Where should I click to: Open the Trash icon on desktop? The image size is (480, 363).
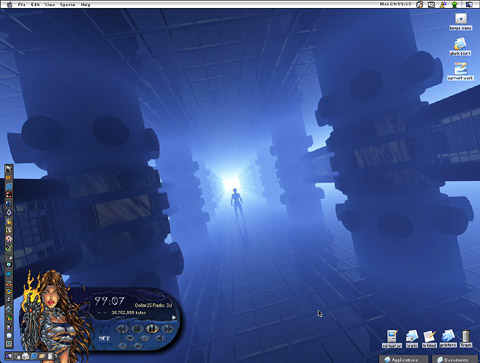pos(466,339)
